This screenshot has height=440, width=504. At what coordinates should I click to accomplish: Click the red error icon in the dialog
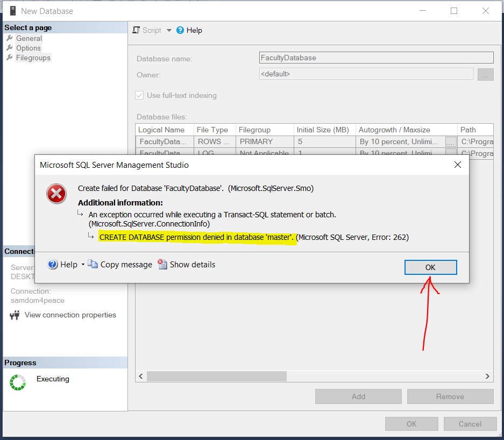[x=56, y=194]
